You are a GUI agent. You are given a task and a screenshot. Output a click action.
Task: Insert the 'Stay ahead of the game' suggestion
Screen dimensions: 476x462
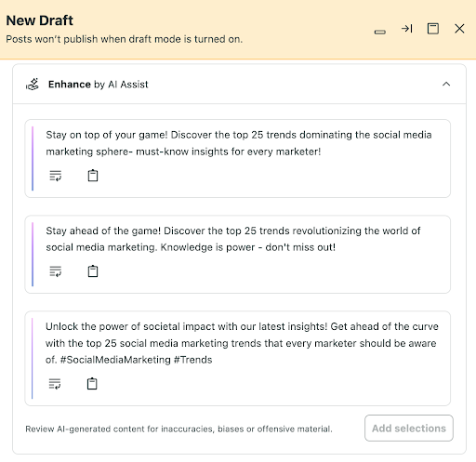[56, 271]
